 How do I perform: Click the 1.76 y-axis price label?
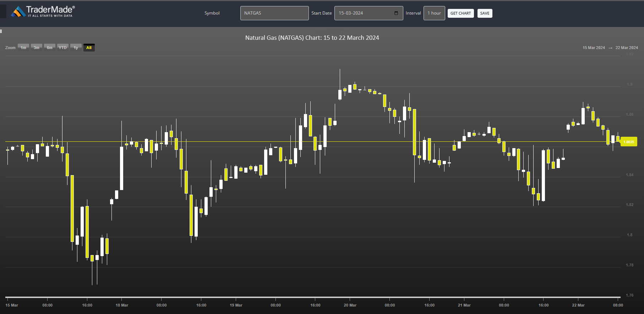pos(629,295)
